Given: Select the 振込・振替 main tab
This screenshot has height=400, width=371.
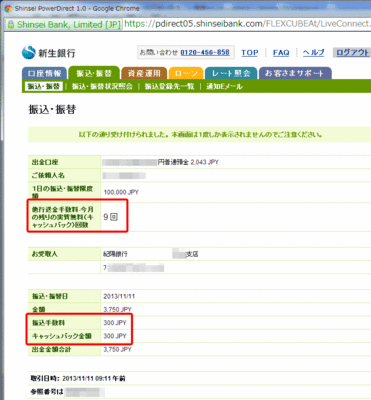Looking at the screenshot, I should 94,73.
